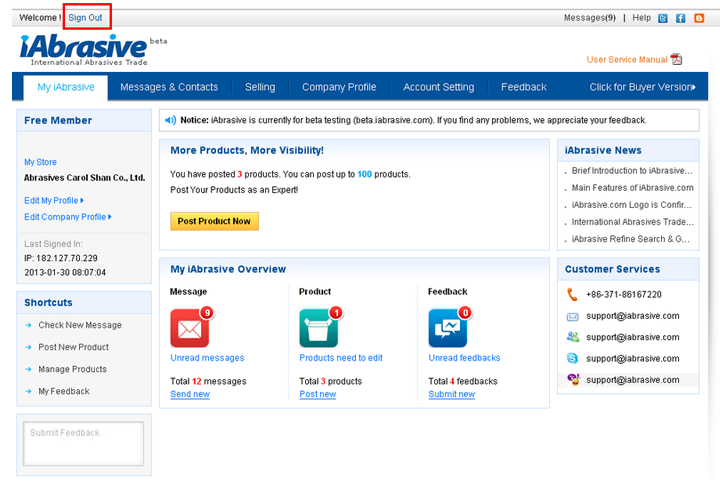
Task: Open the Feedback tab
Action: (x=523, y=87)
